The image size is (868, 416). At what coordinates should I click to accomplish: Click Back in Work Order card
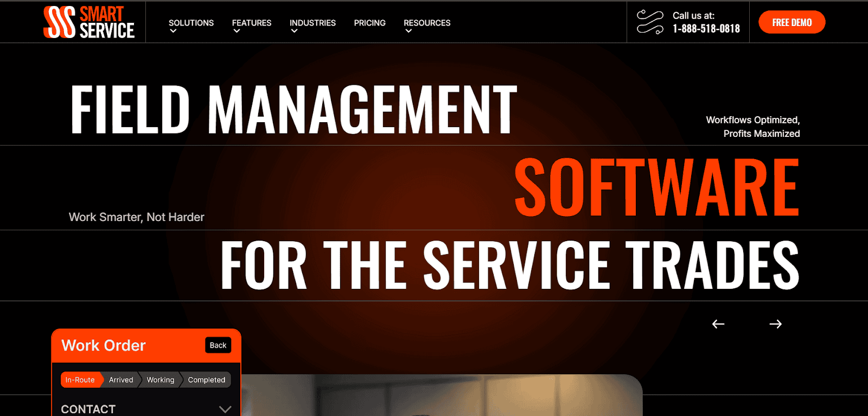click(x=218, y=345)
